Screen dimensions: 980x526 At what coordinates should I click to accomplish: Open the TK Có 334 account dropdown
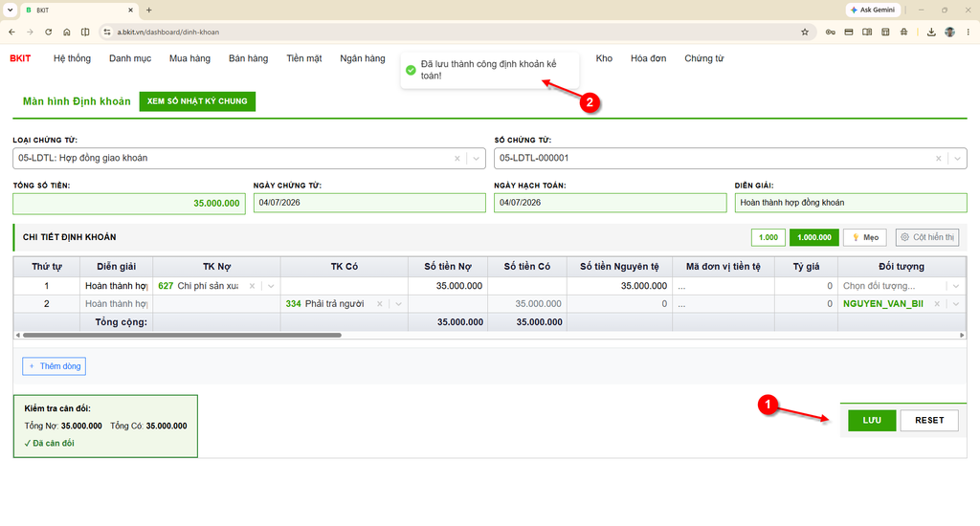pyautogui.click(x=398, y=304)
